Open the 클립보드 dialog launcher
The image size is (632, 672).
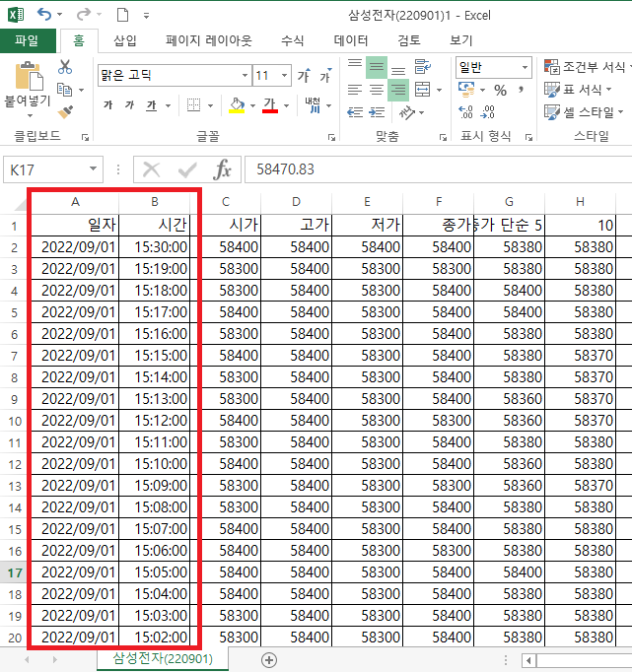tap(86, 137)
